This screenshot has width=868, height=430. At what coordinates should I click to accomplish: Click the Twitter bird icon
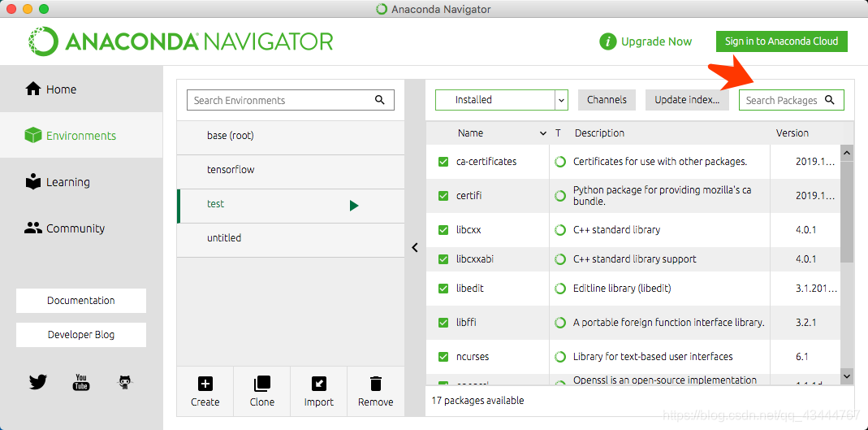tap(37, 382)
